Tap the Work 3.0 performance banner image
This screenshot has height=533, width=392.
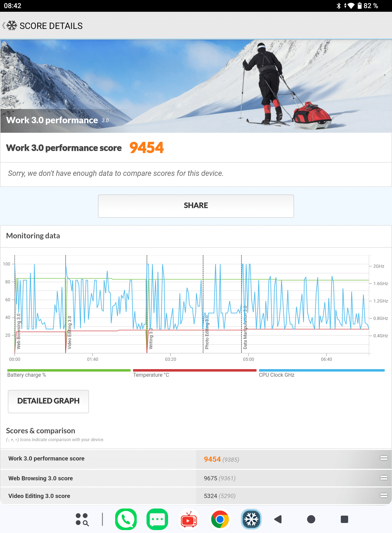click(196, 86)
